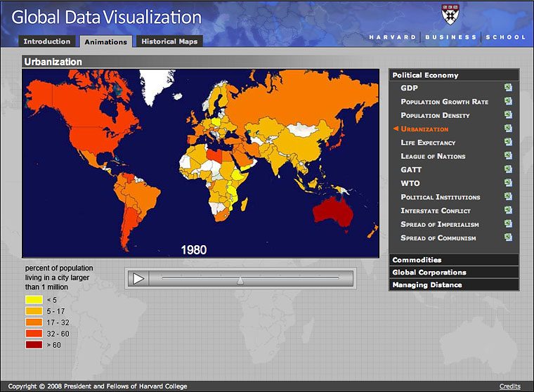Expand the Managing Distance section
The image size is (534, 392).
[453, 285]
